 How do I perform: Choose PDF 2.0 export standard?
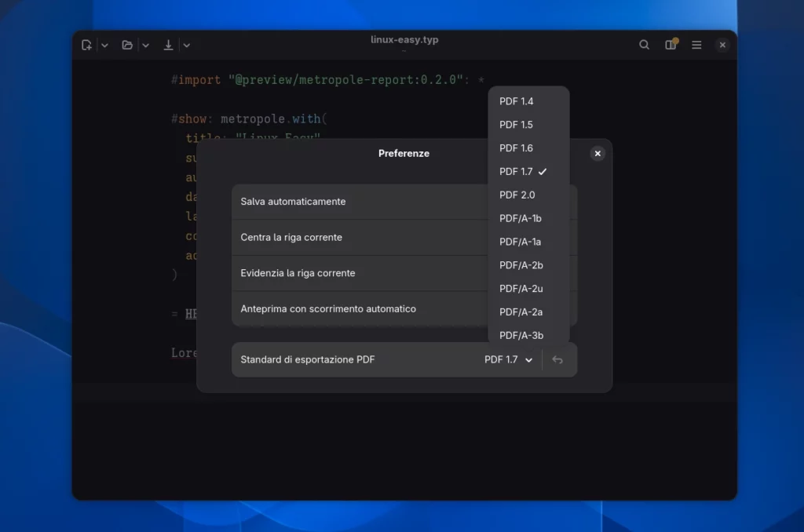528,195
